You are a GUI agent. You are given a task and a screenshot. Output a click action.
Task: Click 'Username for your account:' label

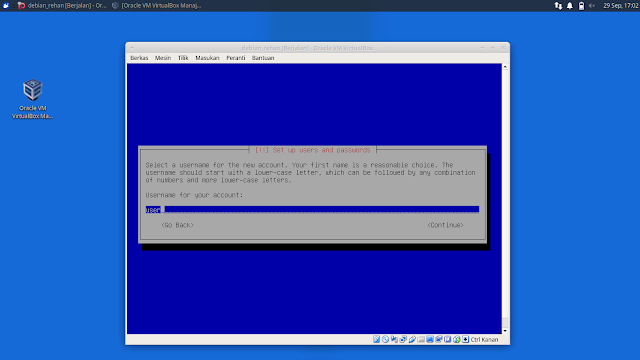[x=194, y=195]
